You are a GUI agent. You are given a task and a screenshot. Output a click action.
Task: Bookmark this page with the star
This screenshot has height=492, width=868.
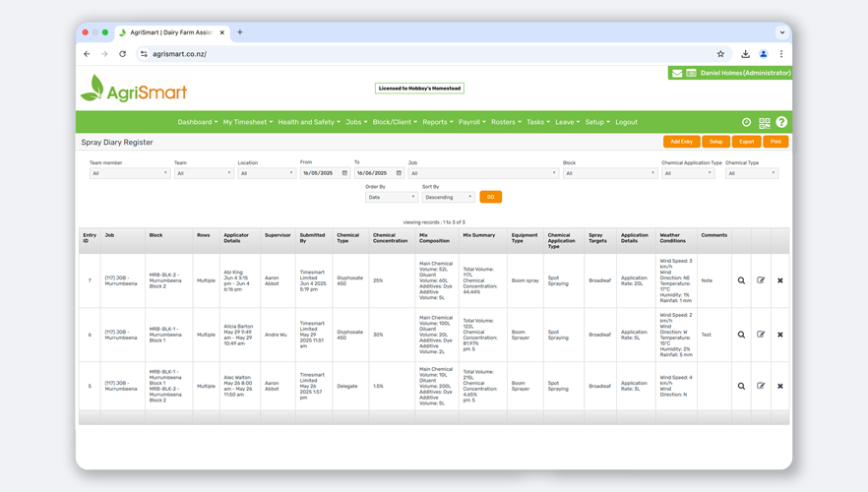coord(720,54)
